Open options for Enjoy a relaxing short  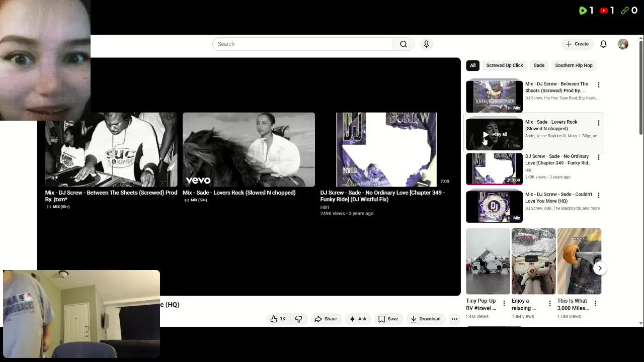tap(549, 303)
